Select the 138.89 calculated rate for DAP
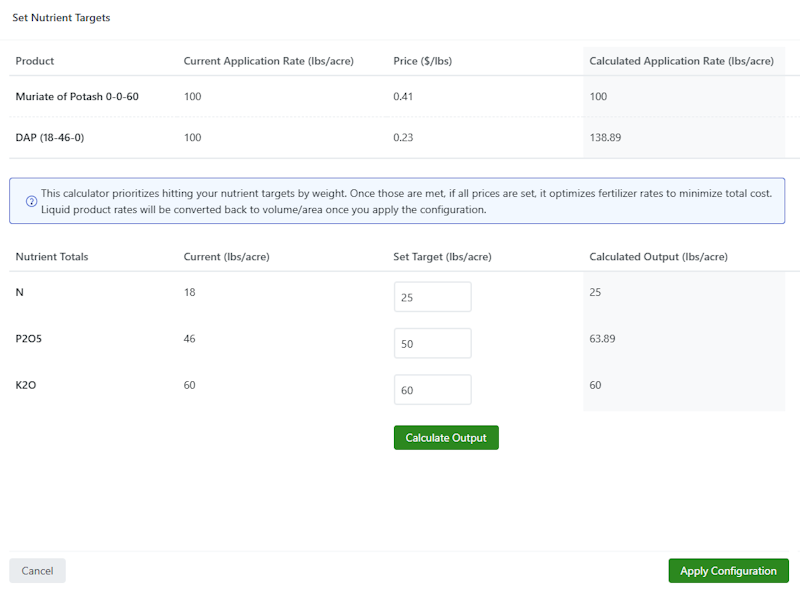Image resolution: width=800 pixels, height=590 pixels. tap(605, 137)
